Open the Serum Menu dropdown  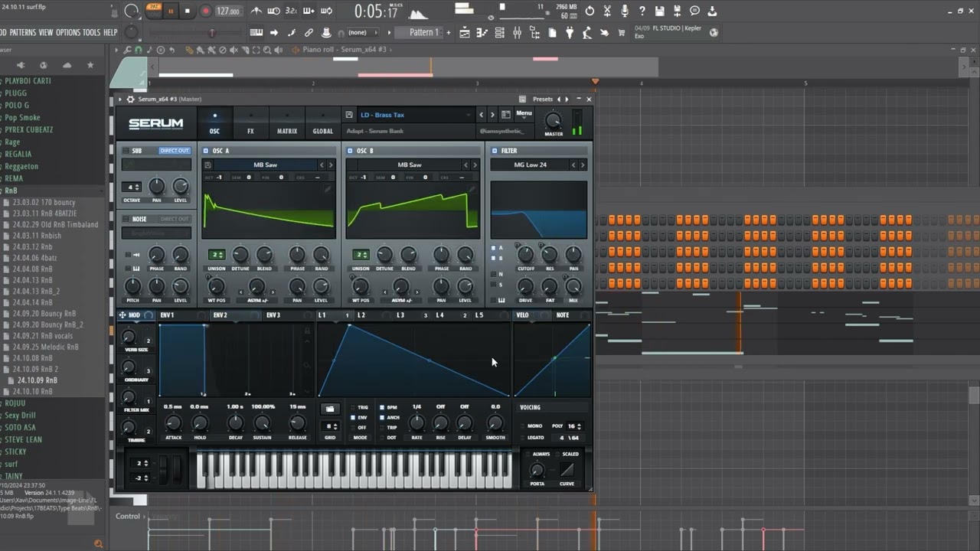point(524,113)
